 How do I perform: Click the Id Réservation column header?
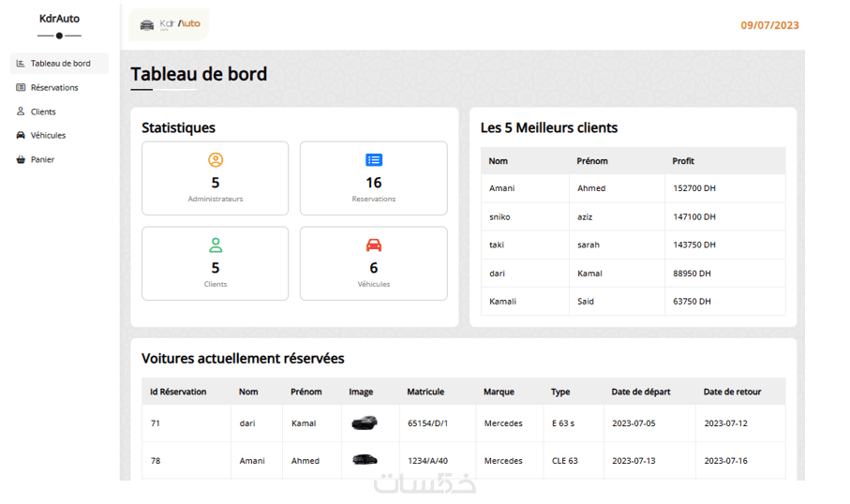(178, 392)
